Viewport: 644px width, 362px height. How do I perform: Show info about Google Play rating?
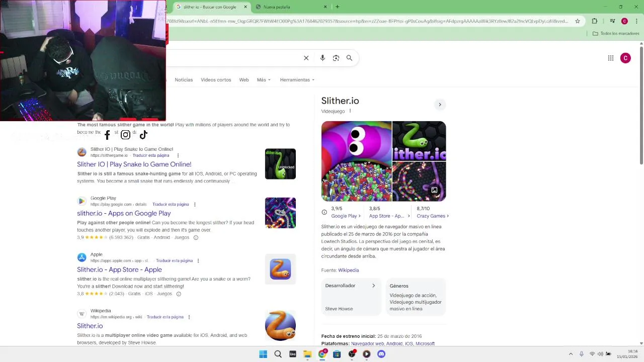click(196, 237)
